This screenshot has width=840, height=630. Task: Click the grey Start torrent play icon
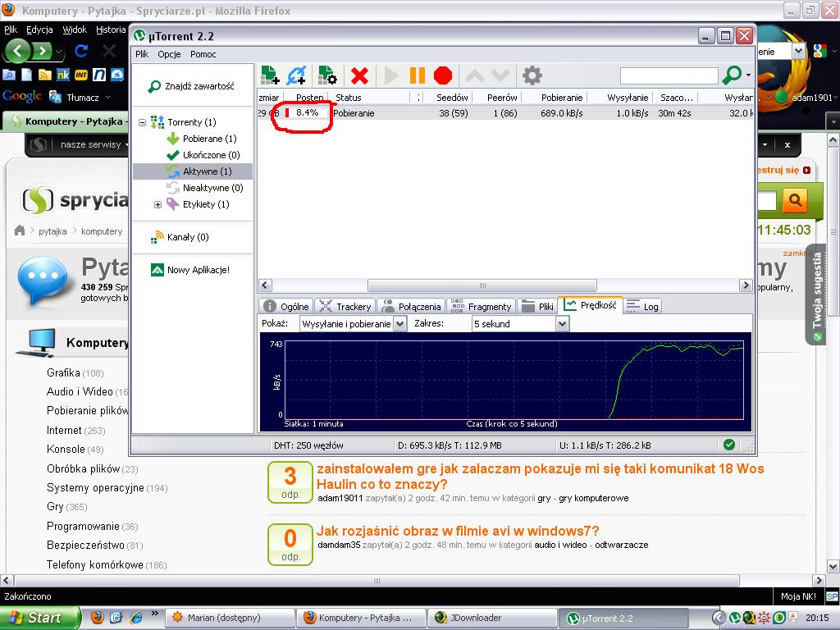tap(391, 75)
